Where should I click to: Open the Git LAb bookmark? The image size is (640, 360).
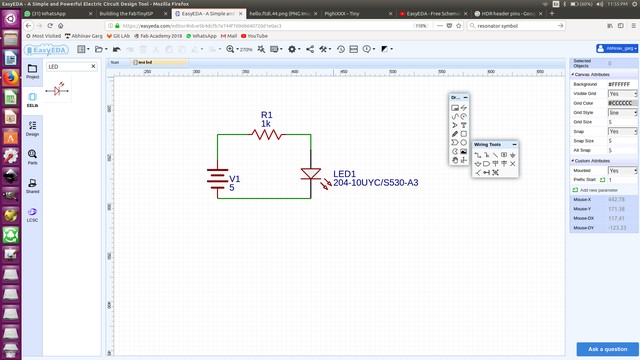click(x=118, y=36)
